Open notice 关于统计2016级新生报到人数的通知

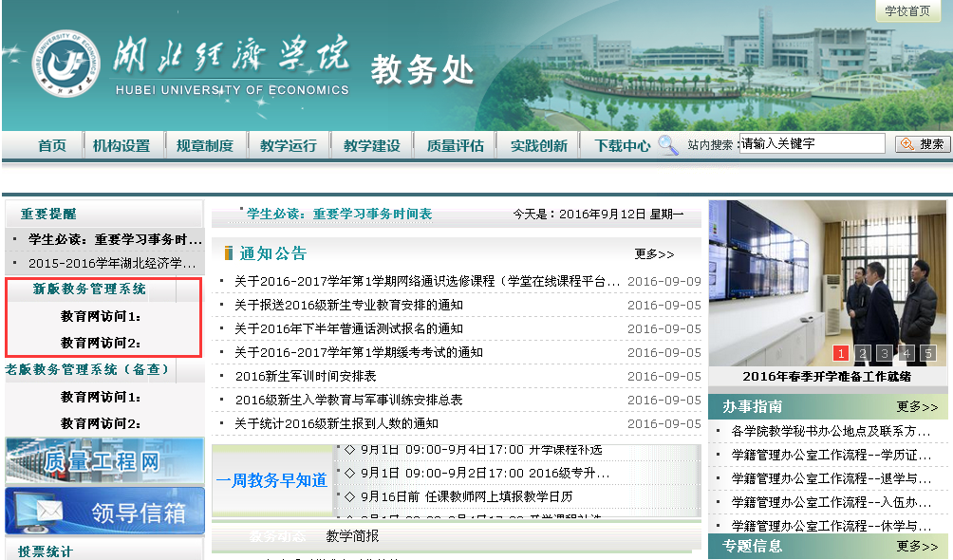(x=336, y=424)
